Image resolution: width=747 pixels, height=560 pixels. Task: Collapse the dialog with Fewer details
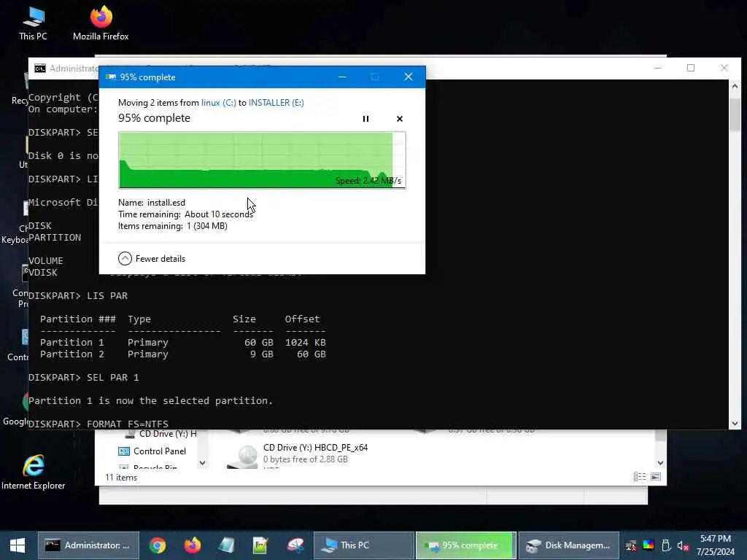[152, 259]
